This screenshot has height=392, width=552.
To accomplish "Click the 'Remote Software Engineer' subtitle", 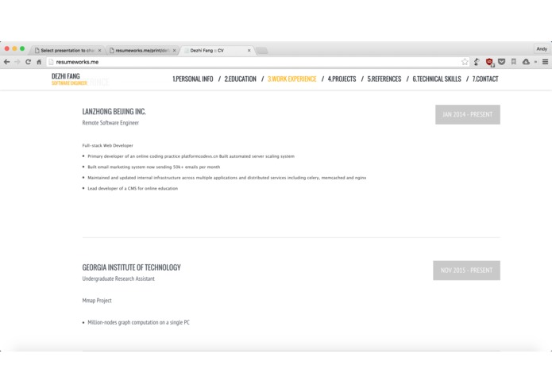I will tap(110, 123).
